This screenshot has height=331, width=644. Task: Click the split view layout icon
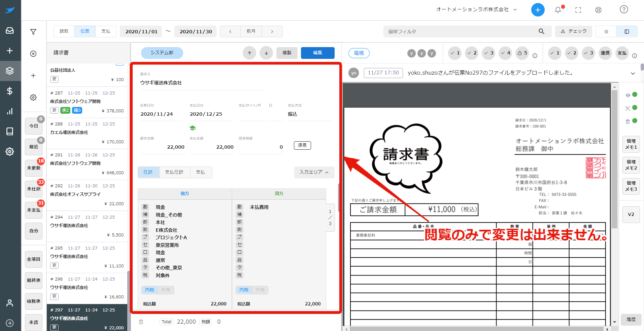click(627, 31)
